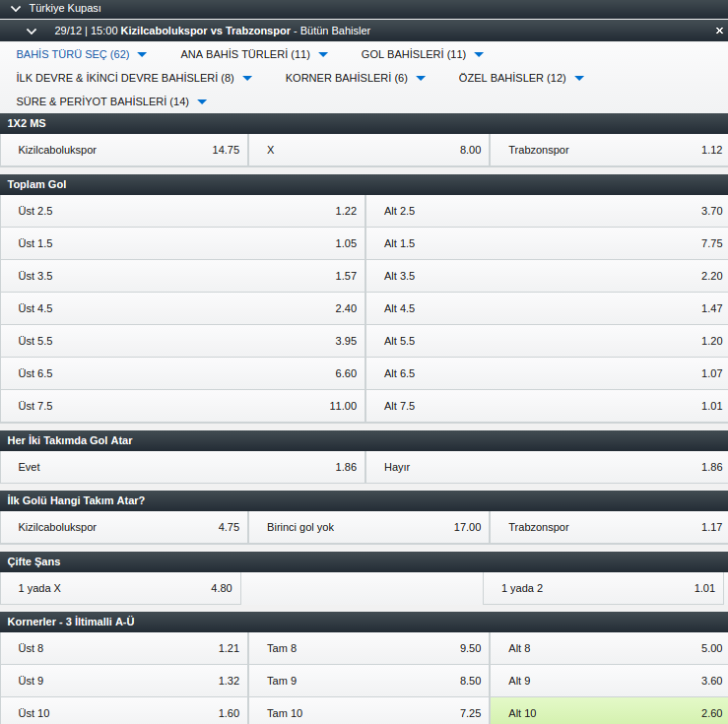Pick Alt 6.5 at 1.07
The image size is (728, 724).
click(x=547, y=373)
